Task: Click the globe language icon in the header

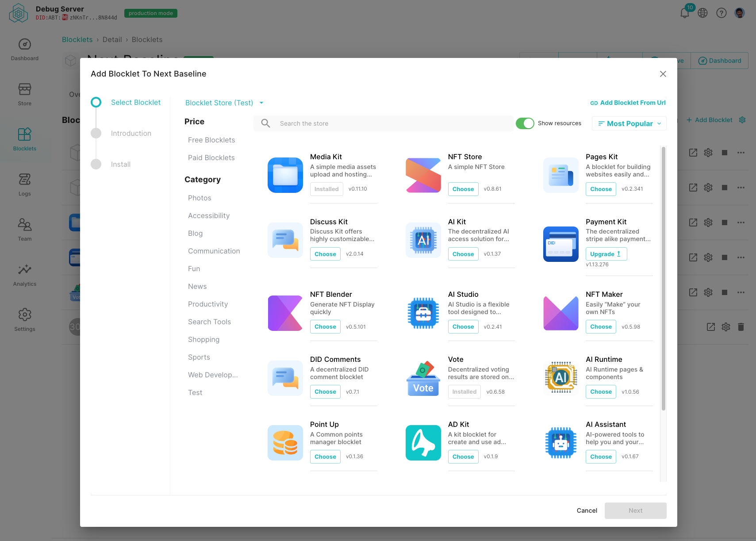Action: (x=703, y=13)
